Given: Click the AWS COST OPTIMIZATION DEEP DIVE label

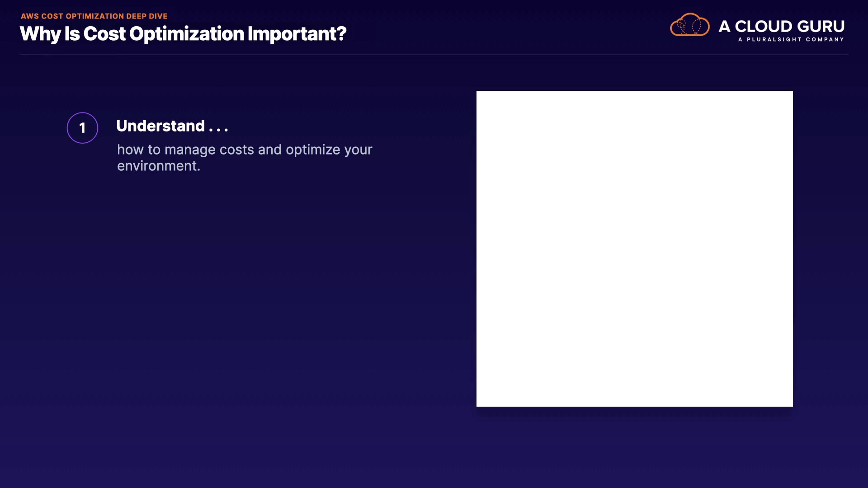Looking at the screenshot, I should tap(94, 16).
